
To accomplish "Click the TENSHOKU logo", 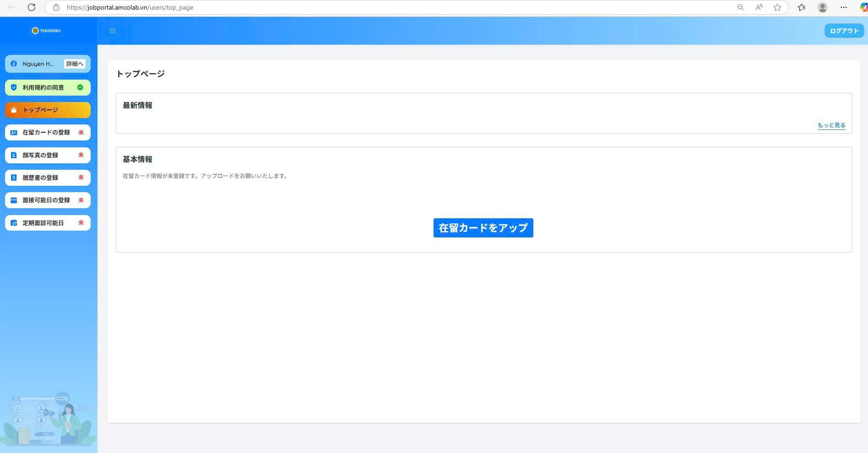I will tap(46, 31).
